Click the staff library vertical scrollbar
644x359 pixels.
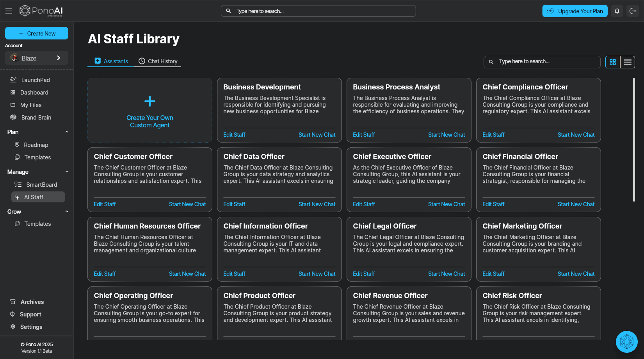634,140
